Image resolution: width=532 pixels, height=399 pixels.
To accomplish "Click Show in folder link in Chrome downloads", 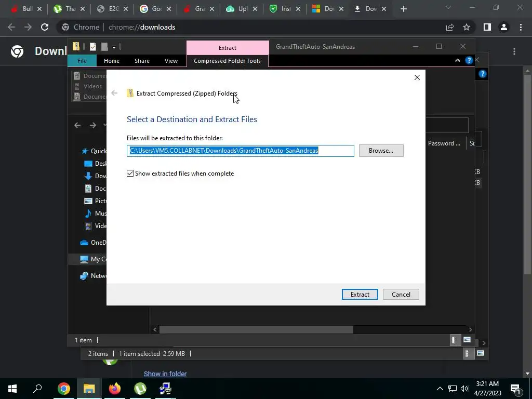I will 165,374.
